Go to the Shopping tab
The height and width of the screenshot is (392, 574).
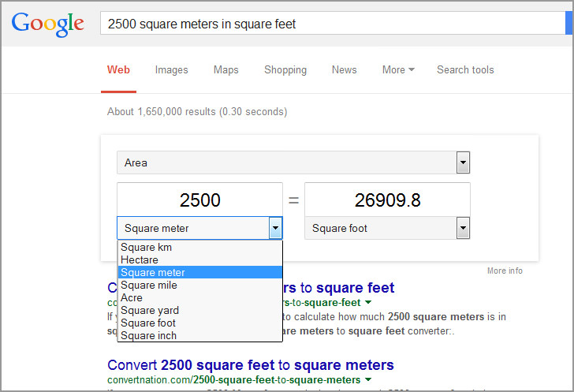point(285,69)
